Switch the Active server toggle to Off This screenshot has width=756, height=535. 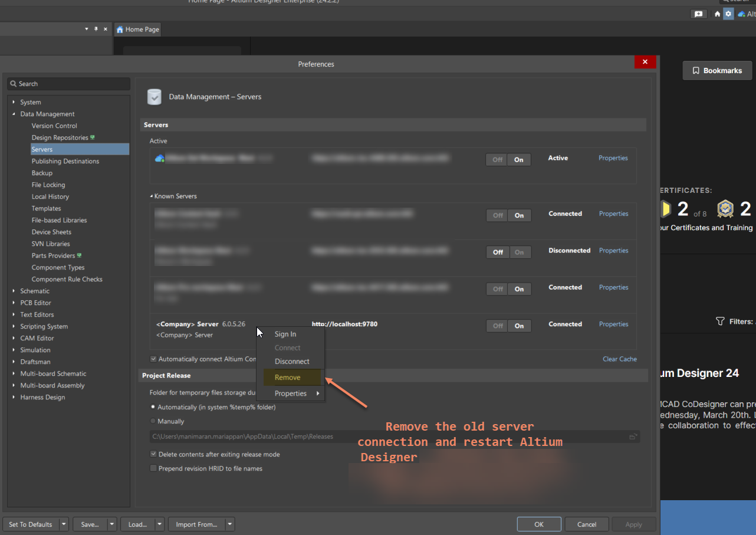[498, 160]
